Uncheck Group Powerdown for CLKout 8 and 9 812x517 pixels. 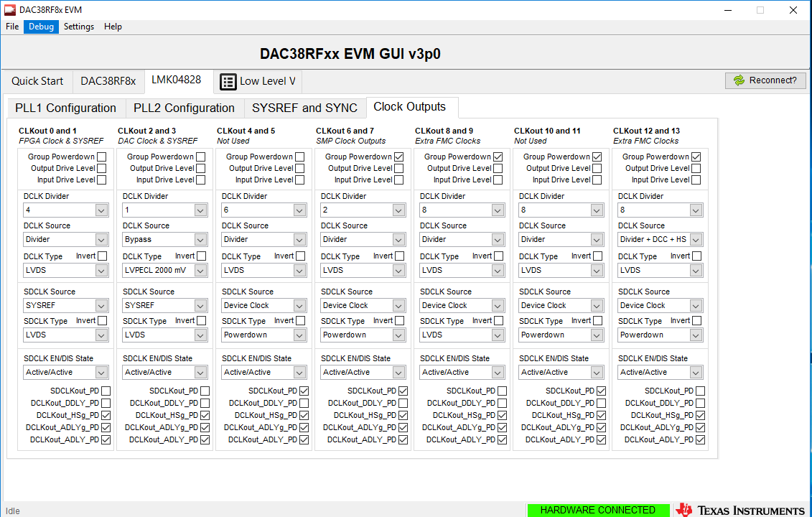tap(498, 157)
